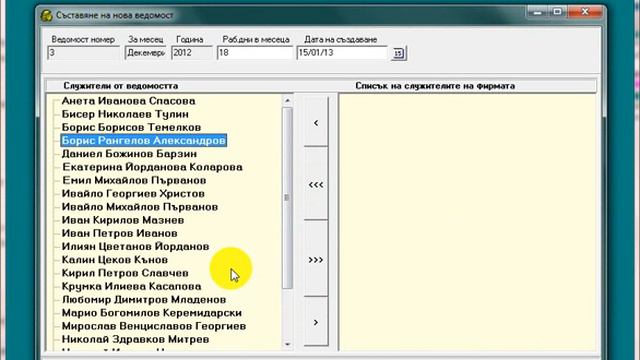Select Емил Михайлов Първанов
This screenshot has width=640, height=360.
(x=134, y=180)
